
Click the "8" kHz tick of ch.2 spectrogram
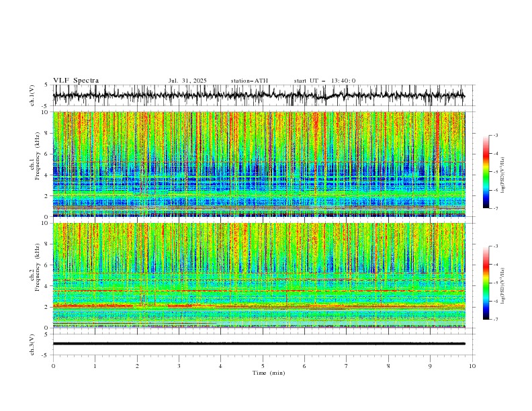[46, 244]
